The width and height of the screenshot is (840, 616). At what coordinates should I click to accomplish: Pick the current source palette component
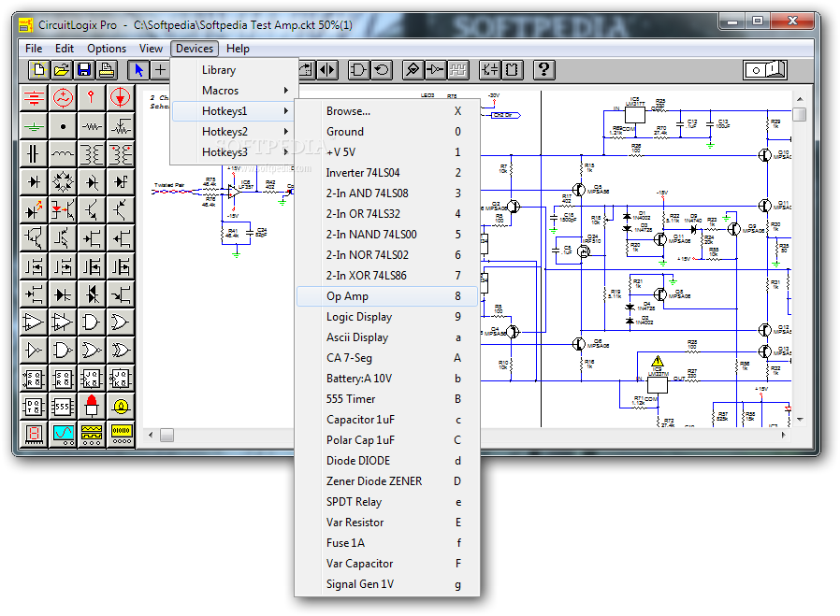pos(120,97)
